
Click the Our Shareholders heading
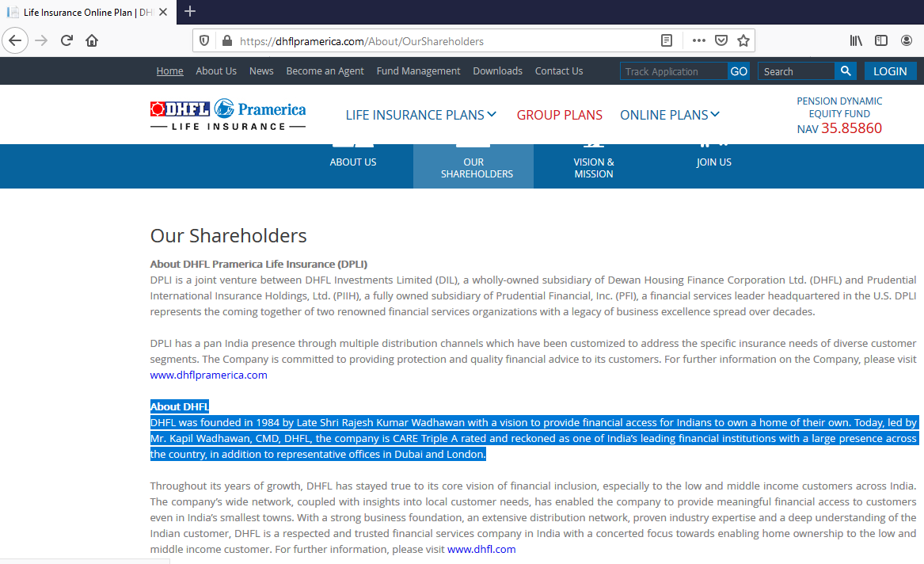click(229, 235)
